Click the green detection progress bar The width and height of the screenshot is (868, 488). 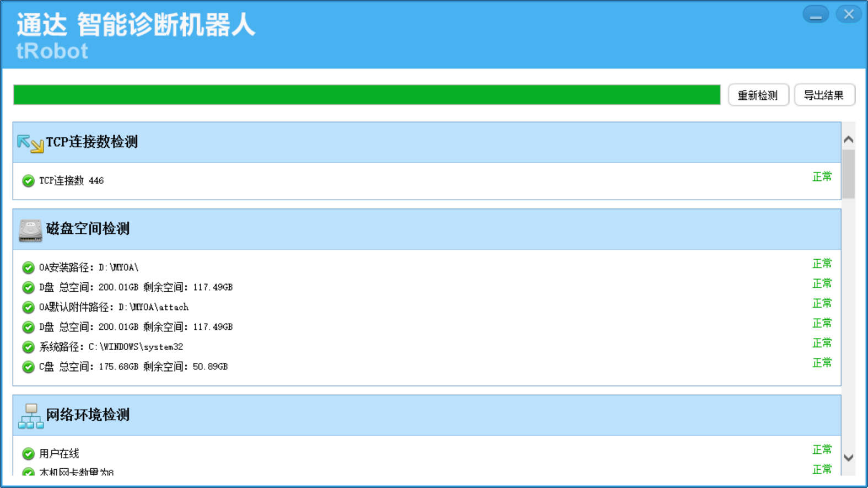tap(366, 95)
